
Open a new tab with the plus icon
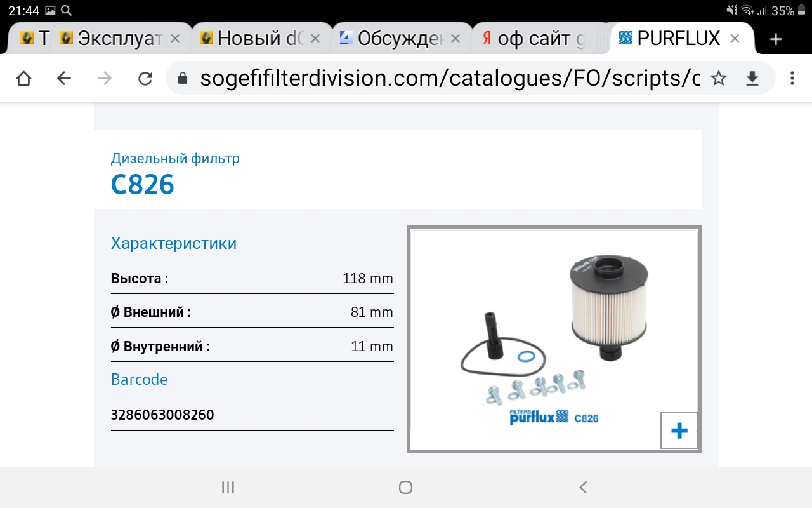pos(775,39)
